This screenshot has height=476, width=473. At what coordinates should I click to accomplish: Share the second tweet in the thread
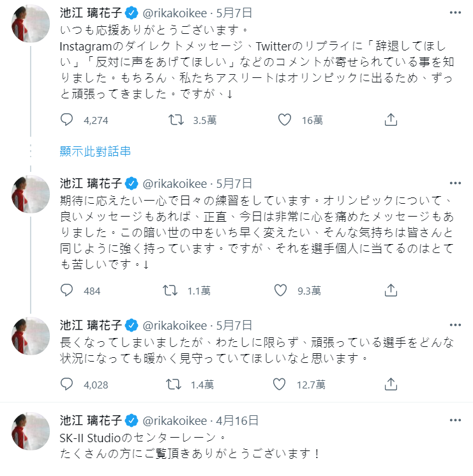click(391, 290)
